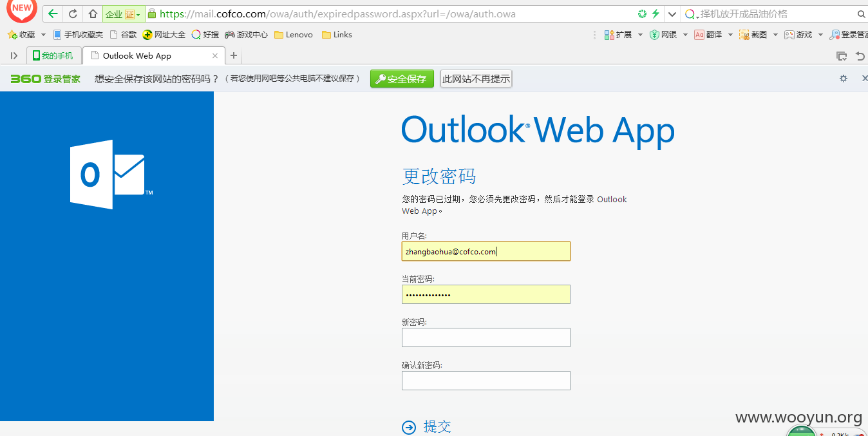Expand the 网银 dropdown arrow
Viewport: 868px width, 436px height.
coord(685,35)
